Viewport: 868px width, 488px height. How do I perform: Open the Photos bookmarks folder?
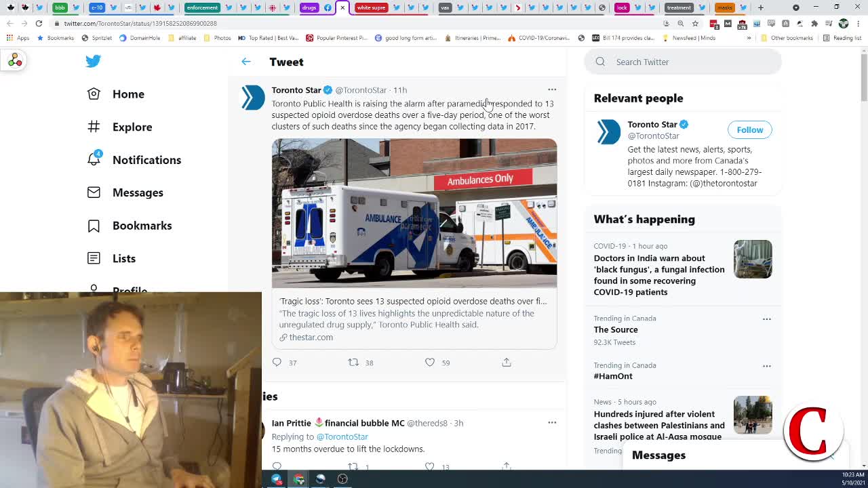(217, 38)
